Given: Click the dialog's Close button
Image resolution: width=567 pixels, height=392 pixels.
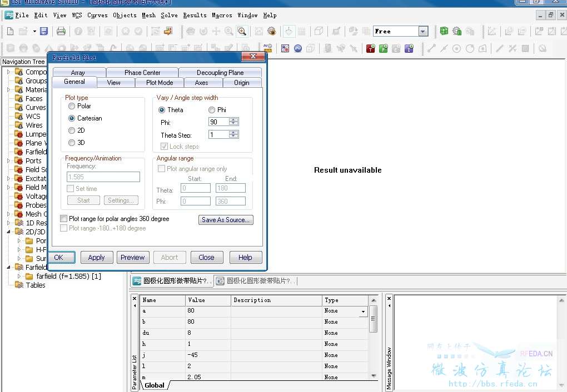Looking at the screenshot, I should pos(206,257).
